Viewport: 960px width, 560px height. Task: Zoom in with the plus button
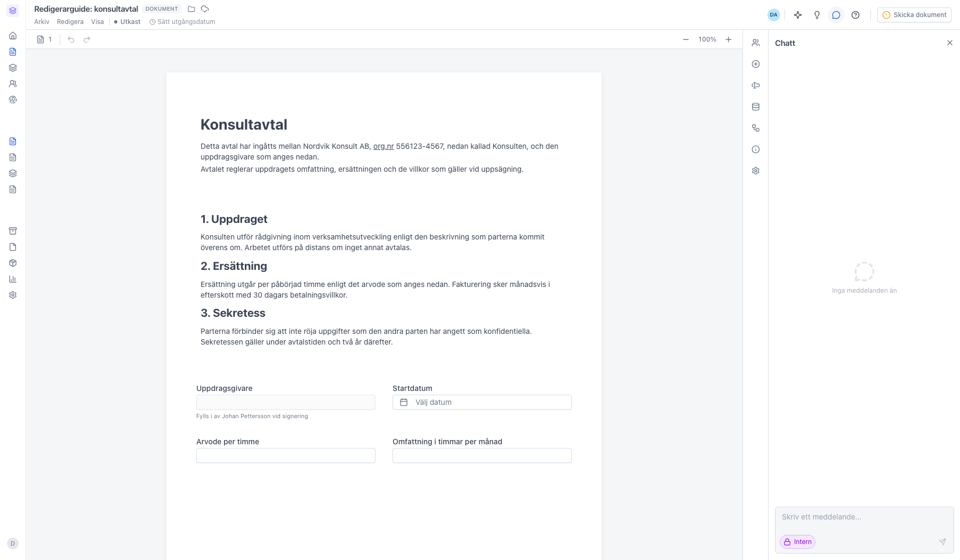pyautogui.click(x=729, y=39)
